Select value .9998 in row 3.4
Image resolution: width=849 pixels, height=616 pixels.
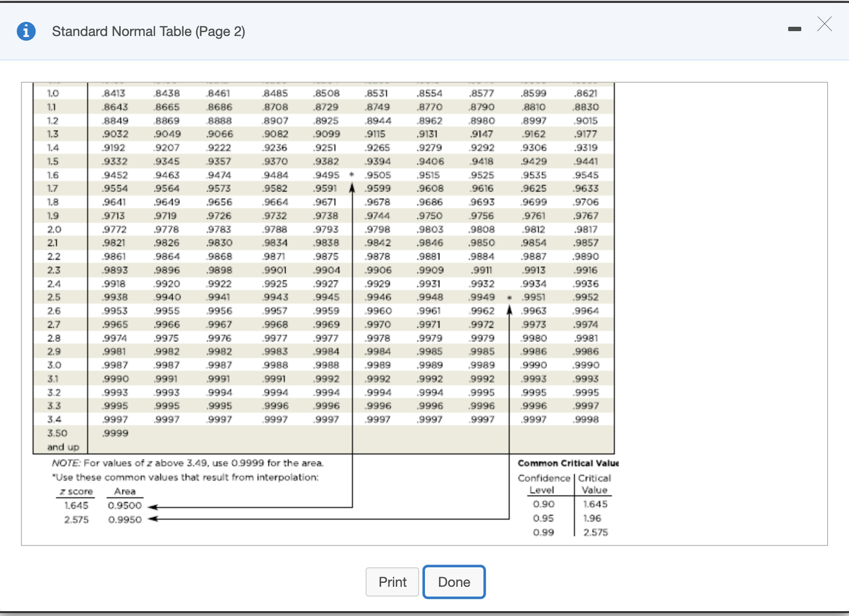pos(586,420)
